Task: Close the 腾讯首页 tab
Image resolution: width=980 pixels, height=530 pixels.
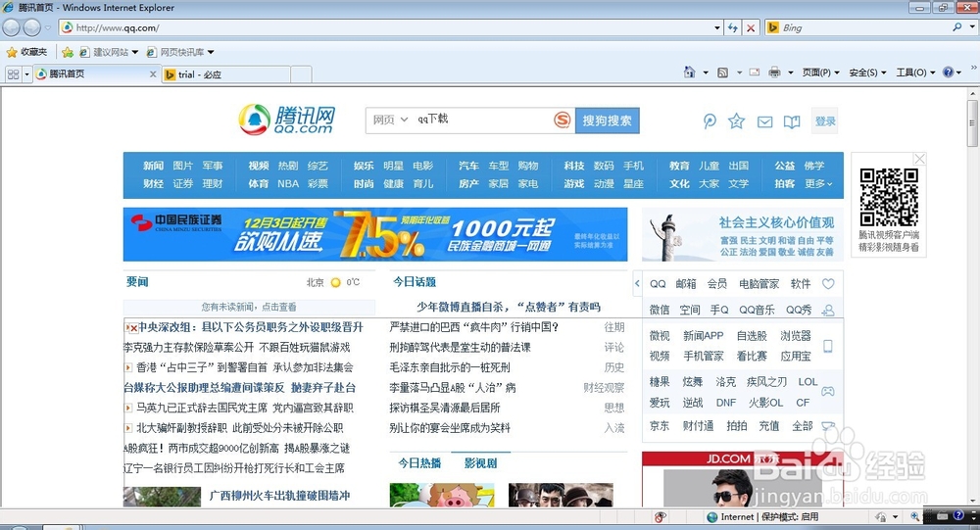Action: 153,73
